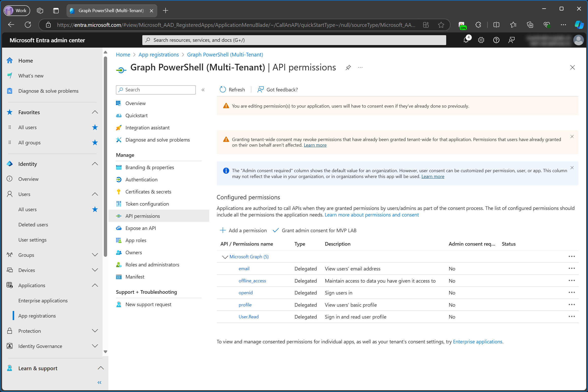Click Search resources, services, and docs box
Image resolution: width=588 pixels, height=392 pixels.
pyautogui.click(x=294, y=40)
